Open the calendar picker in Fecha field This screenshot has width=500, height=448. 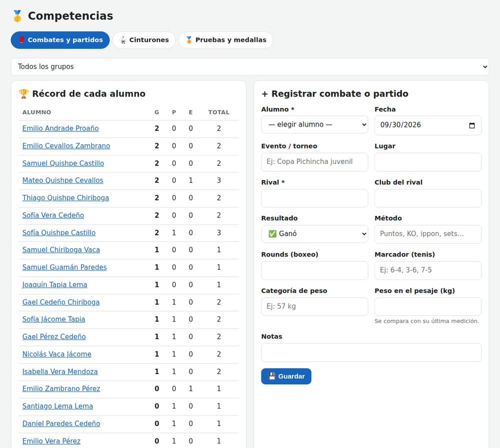click(x=471, y=125)
